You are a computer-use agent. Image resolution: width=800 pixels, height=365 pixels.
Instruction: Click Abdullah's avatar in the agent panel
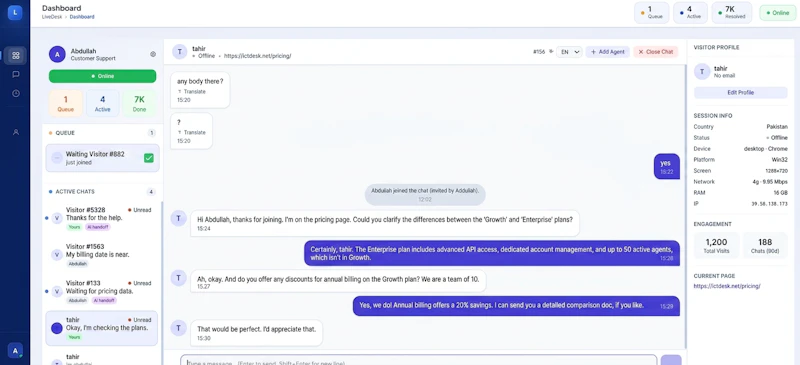pos(57,54)
